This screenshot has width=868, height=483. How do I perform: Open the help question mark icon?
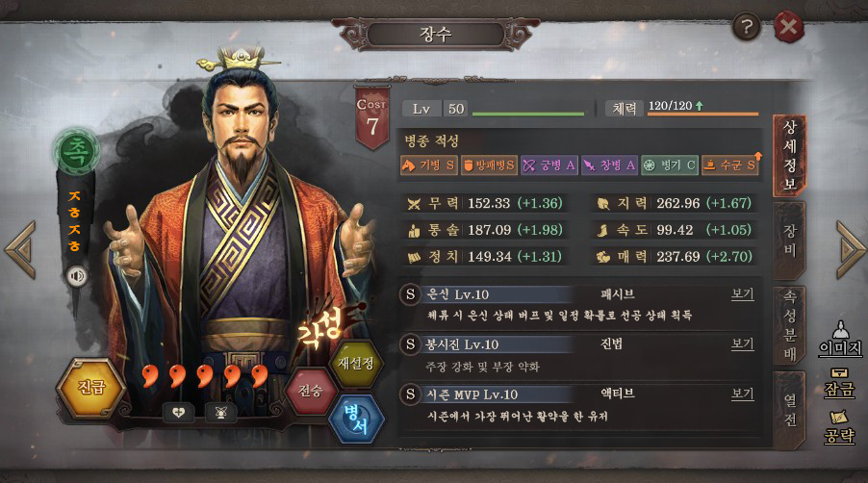click(x=746, y=26)
